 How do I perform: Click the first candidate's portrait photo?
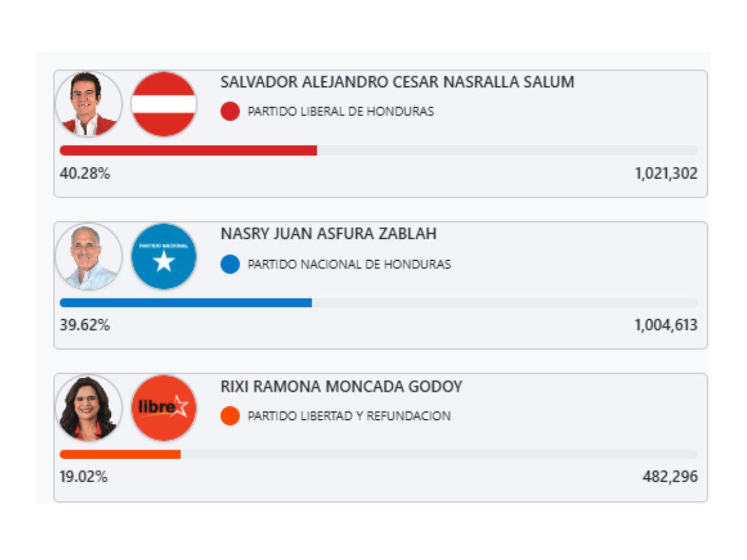[88, 104]
